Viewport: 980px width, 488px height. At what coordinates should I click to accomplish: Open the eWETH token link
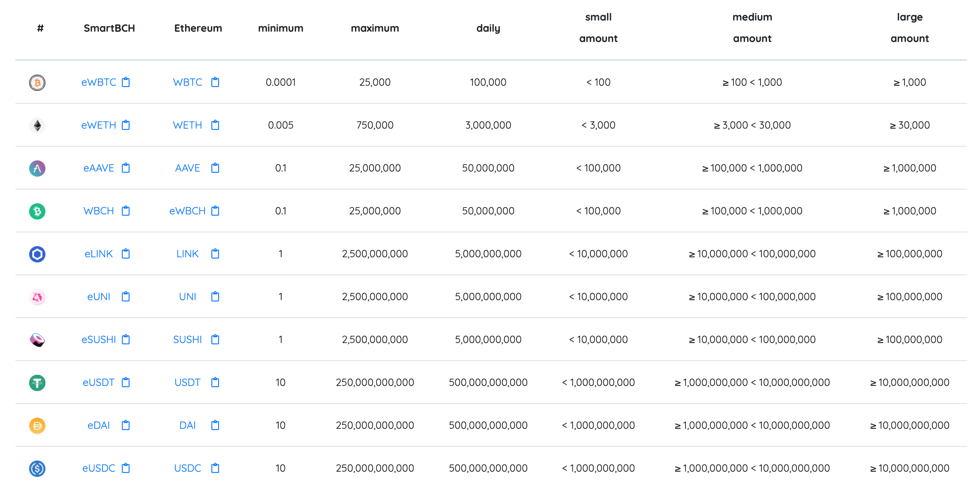coord(99,125)
